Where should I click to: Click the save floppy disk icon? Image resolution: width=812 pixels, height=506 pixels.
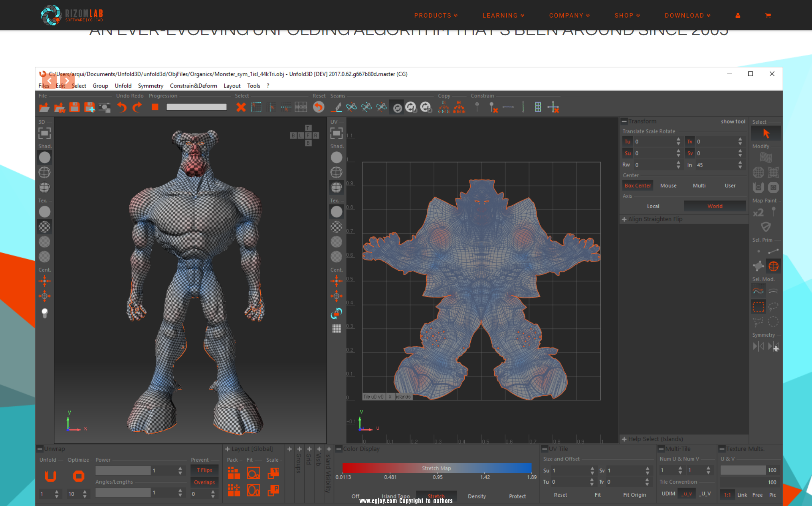74,107
